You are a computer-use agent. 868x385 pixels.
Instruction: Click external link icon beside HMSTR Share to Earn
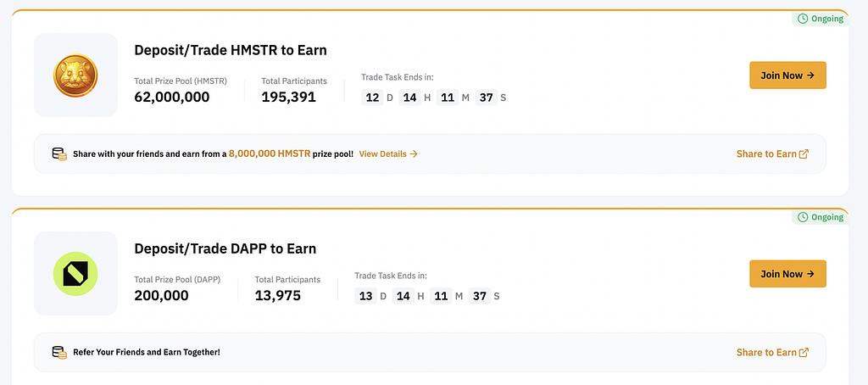pyautogui.click(x=804, y=154)
